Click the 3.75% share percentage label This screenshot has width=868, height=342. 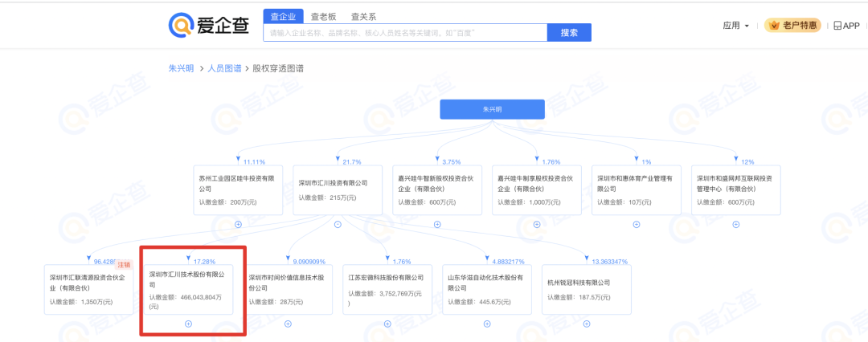coord(451,162)
